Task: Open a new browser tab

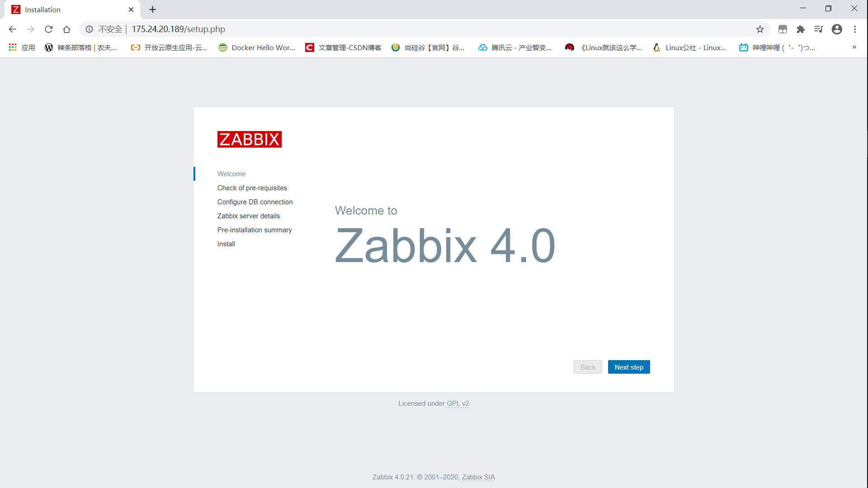Action: point(153,9)
